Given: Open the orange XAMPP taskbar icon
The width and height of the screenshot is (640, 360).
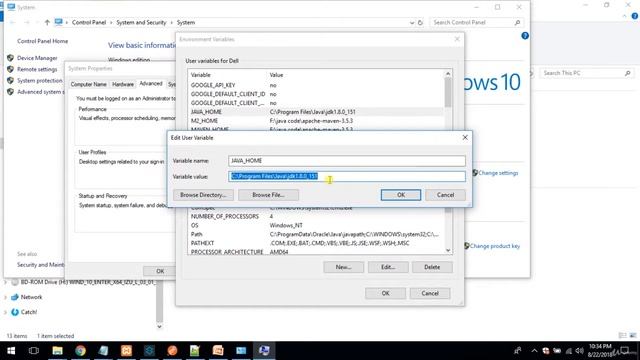Looking at the screenshot, I should (x=126, y=351).
